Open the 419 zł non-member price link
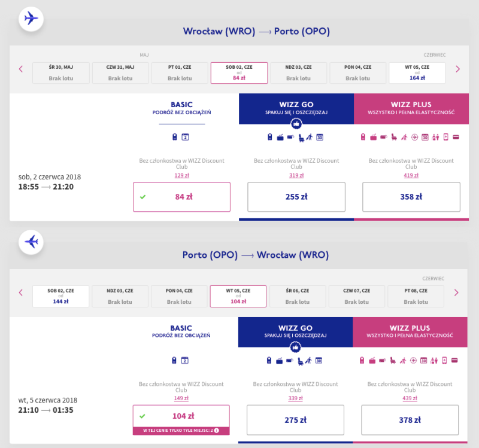The width and height of the screenshot is (479, 448). pos(411,175)
